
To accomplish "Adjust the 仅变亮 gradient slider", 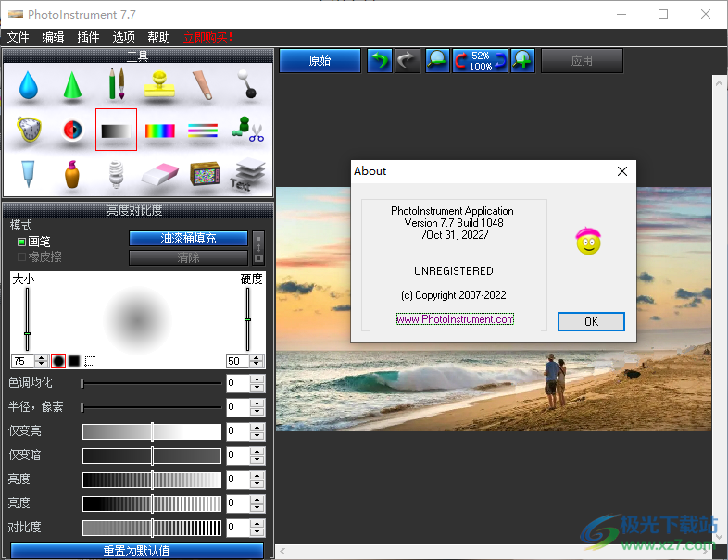I will pos(152,431).
